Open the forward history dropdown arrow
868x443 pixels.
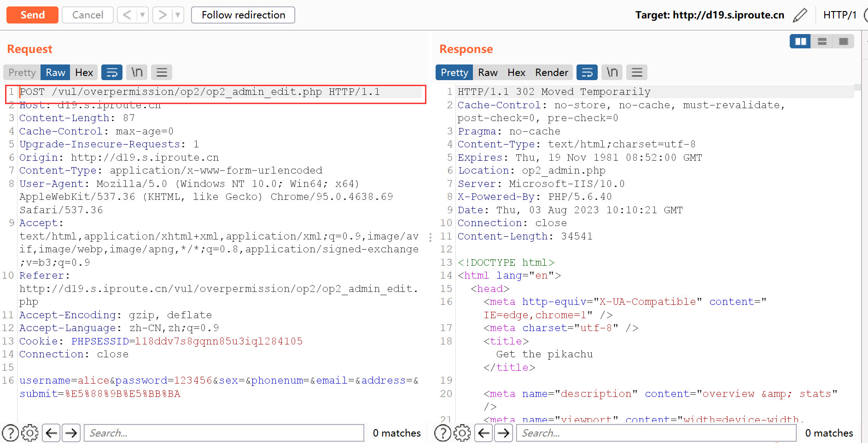pyautogui.click(x=178, y=15)
